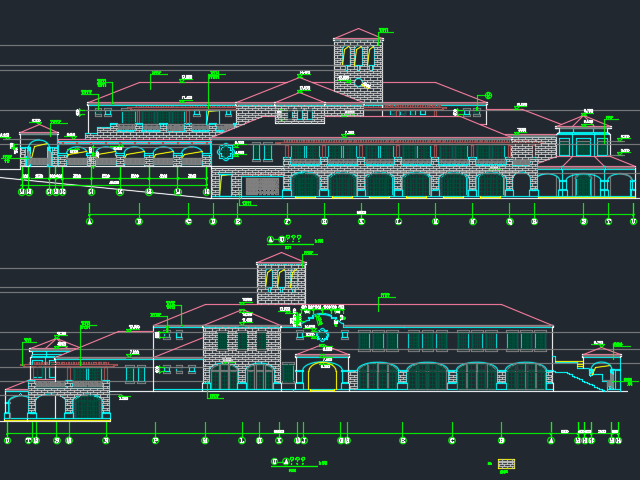Click the circle marker on upper elevation's right roof ridge

click(487, 96)
